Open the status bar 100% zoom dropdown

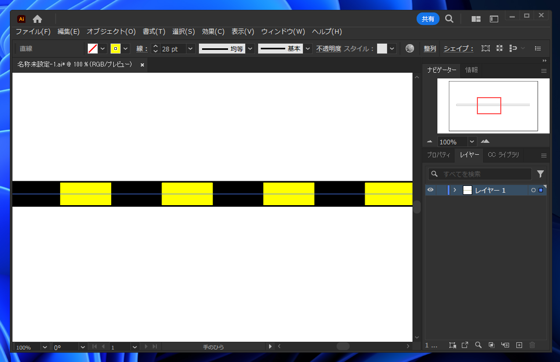tap(45, 347)
